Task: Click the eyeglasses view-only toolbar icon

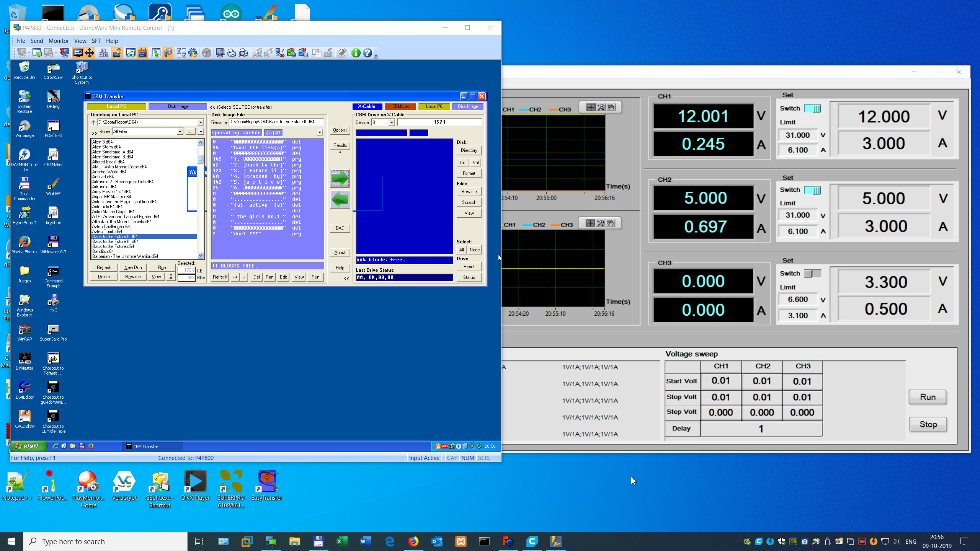Action: (131, 53)
